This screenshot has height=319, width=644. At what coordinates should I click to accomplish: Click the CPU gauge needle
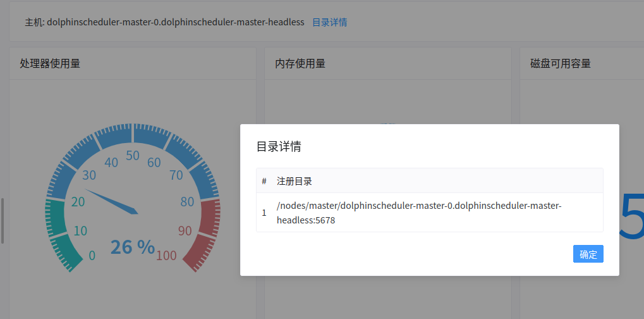tap(111, 201)
